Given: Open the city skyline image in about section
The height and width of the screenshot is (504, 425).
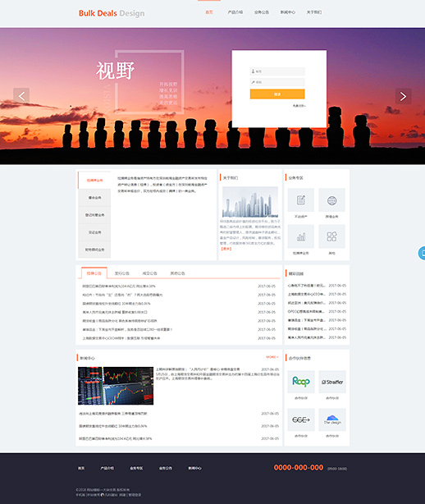Looking at the screenshot, I should pyautogui.click(x=250, y=202).
